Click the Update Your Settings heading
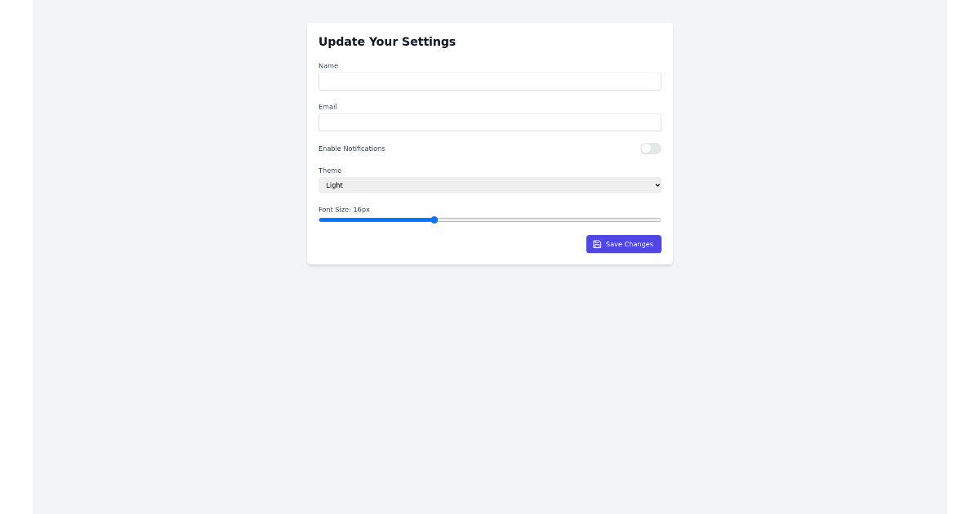Viewport: 980px width, 514px height. [387, 42]
